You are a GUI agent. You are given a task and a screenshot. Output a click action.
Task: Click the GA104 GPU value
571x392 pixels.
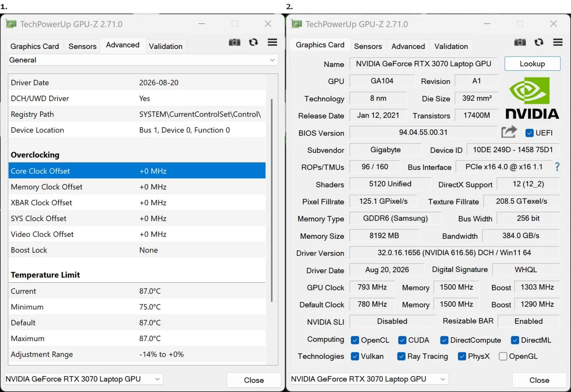(x=382, y=81)
